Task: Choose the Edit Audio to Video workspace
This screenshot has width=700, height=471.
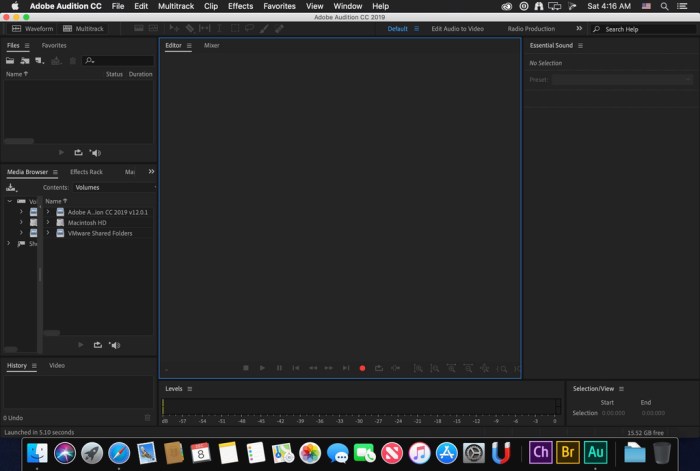Action: click(x=457, y=29)
